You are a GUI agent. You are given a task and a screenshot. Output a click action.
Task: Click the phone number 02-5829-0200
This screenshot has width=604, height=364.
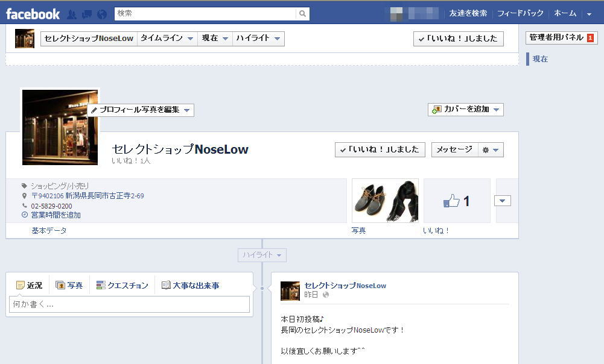click(x=51, y=206)
